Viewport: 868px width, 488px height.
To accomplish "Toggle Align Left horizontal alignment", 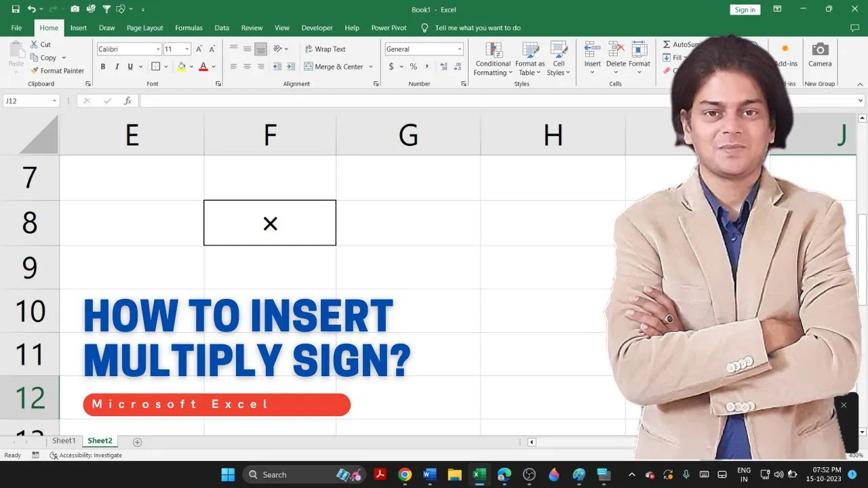I will coord(233,66).
